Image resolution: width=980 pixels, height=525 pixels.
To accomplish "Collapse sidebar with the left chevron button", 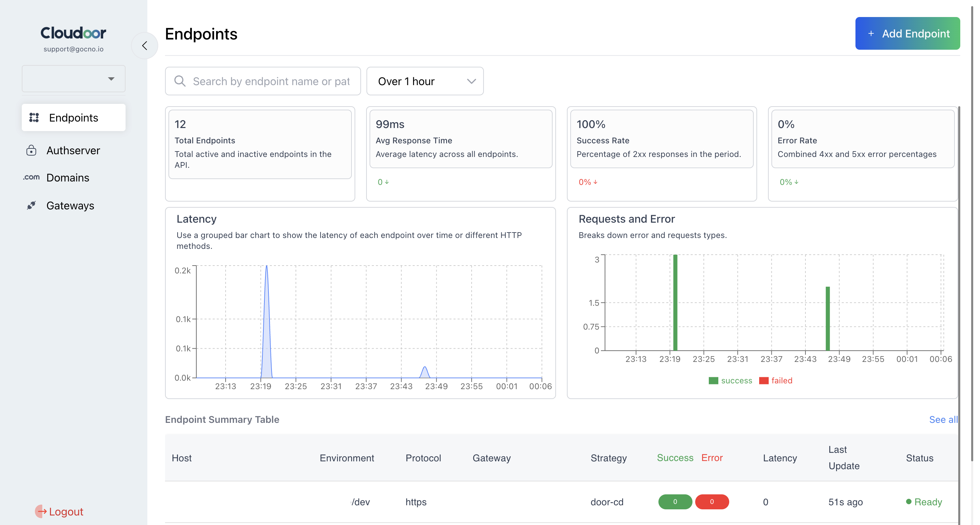I will (x=145, y=46).
